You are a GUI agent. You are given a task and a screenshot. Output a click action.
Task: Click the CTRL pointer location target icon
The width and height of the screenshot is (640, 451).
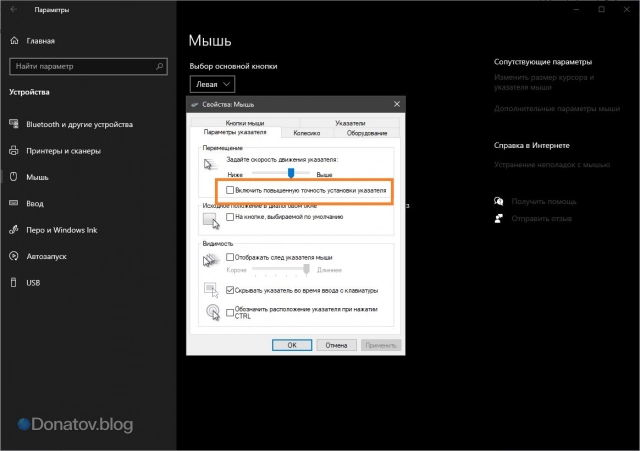213,312
